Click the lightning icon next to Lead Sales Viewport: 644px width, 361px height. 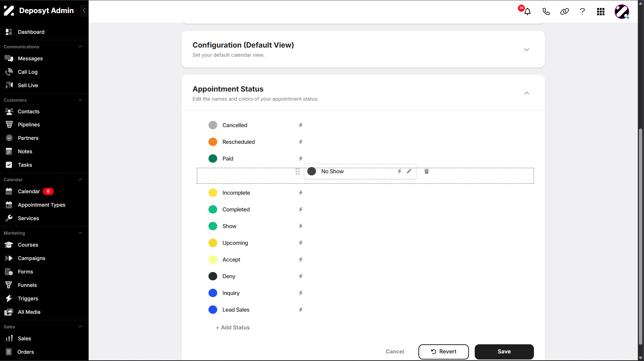[301, 310]
